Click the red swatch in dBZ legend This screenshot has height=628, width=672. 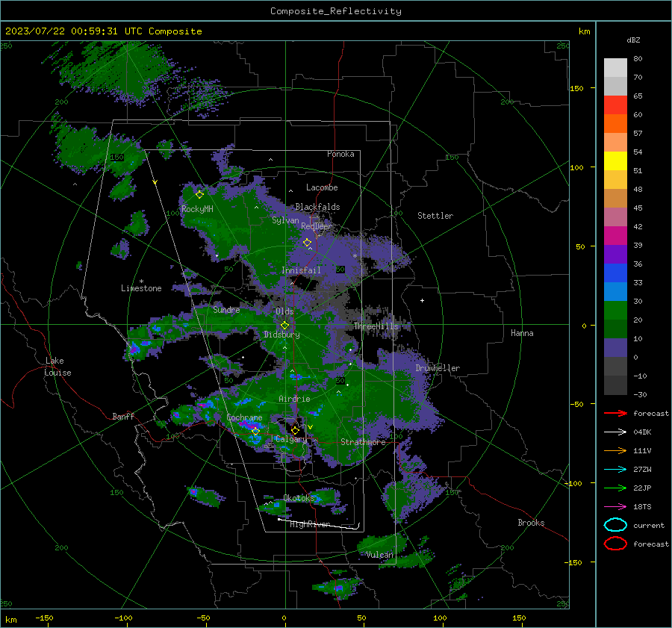[x=615, y=105]
